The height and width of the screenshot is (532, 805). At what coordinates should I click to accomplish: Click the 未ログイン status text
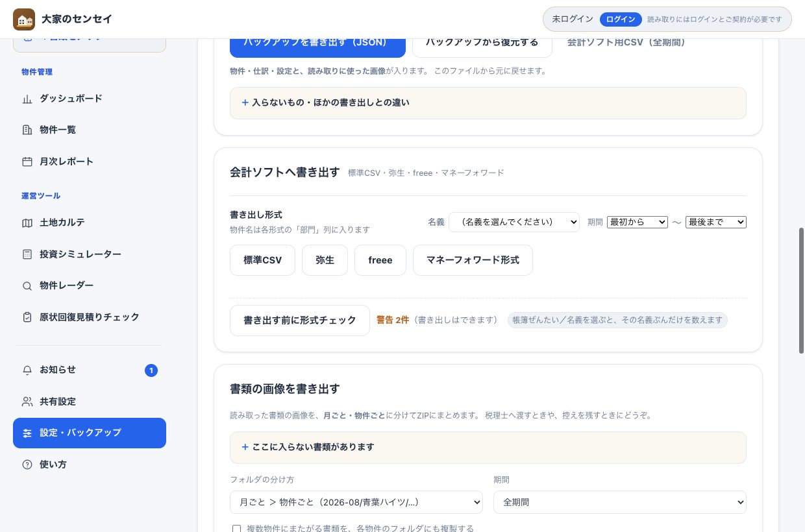[573, 19]
